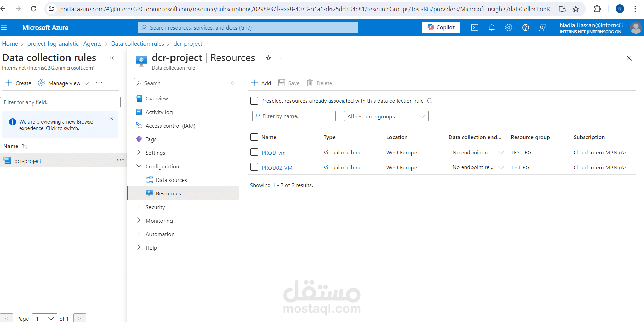Enable preselect associated resources checkbox

pos(254,101)
